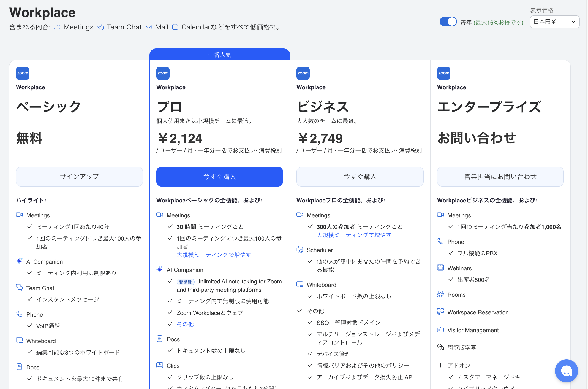Viewport: 588px width, 389px height.
Task: Expand the アドオン plus section
Action: (440, 365)
